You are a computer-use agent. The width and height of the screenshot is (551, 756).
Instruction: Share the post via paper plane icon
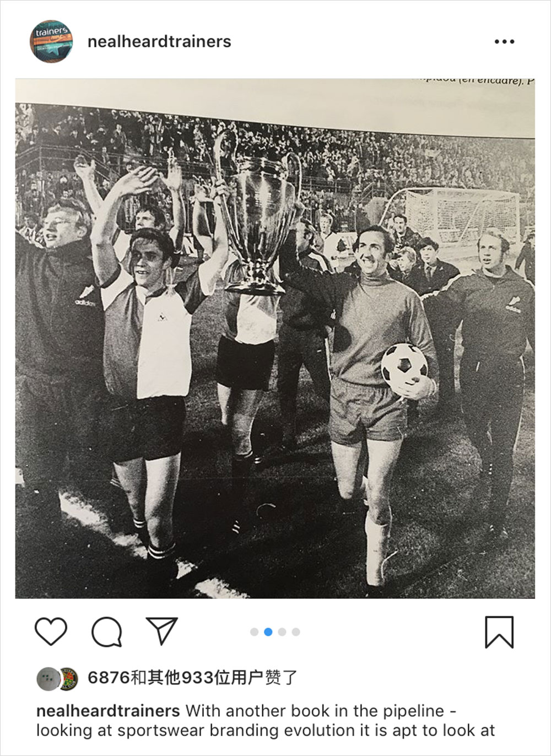[x=162, y=630]
